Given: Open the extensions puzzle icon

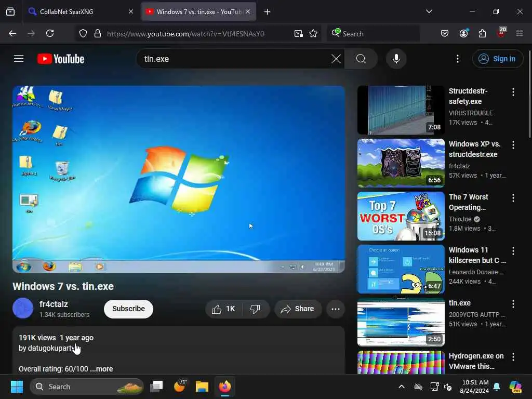Looking at the screenshot, I should click(482, 33).
